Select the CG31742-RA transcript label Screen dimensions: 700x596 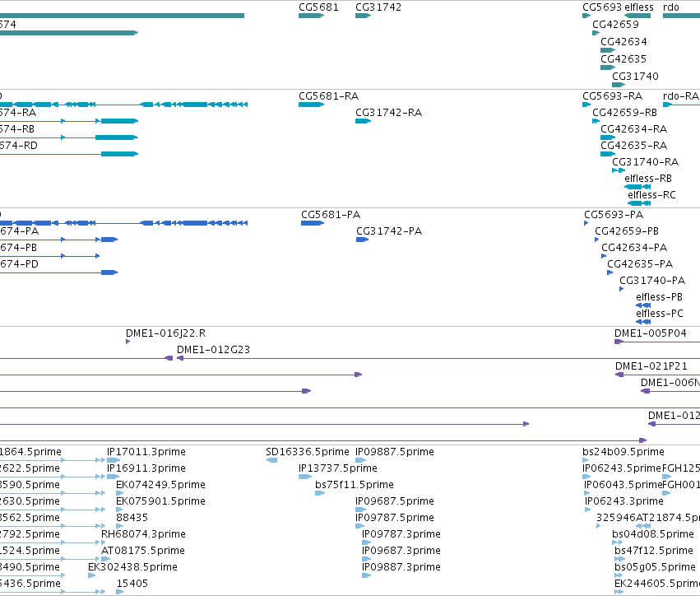(x=388, y=113)
